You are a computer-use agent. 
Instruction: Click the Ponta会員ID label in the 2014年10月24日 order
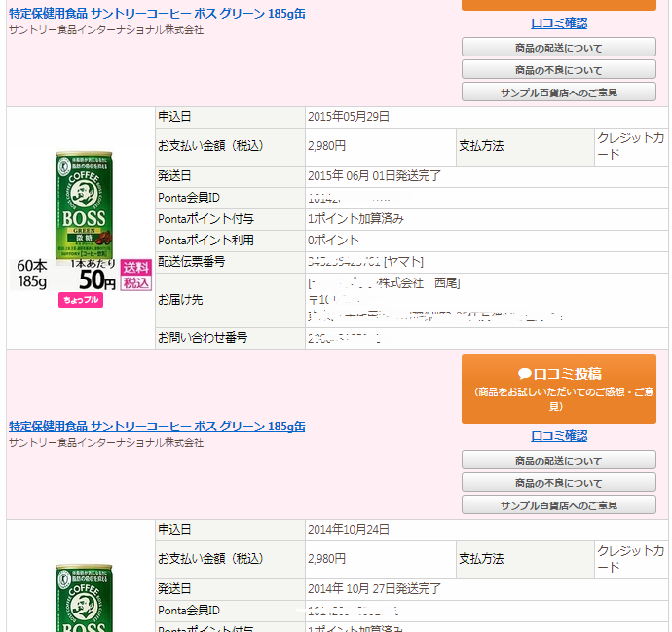189,611
